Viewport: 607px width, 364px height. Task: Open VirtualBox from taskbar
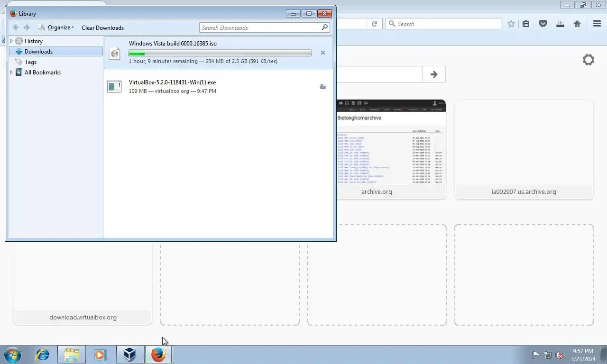click(130, 355)
